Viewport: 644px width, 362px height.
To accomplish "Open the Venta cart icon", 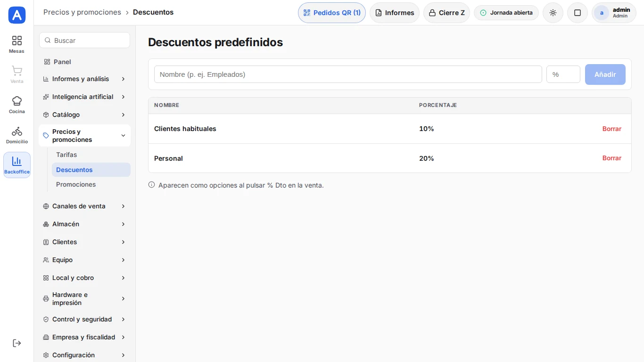I will tap(17, 74).
